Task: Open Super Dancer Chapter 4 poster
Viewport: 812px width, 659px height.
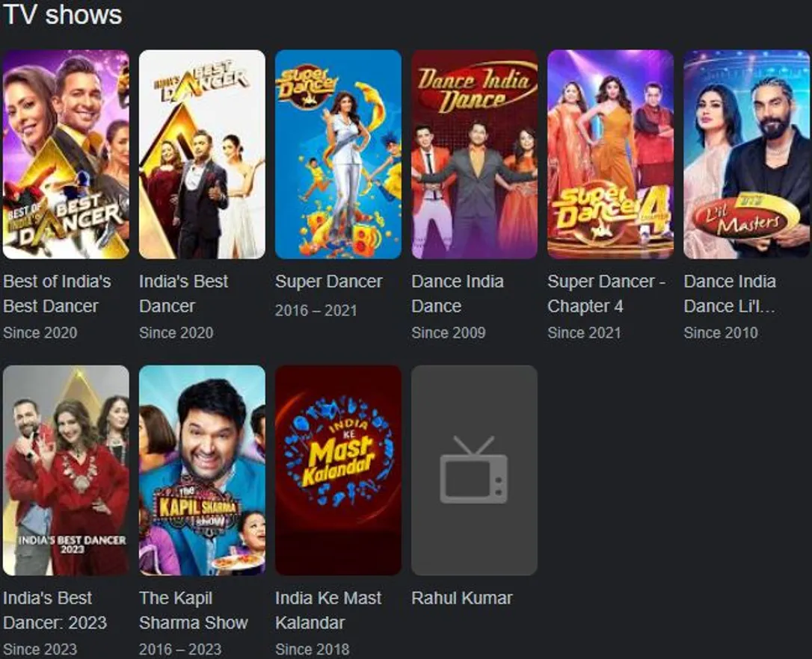Action: 611,154
